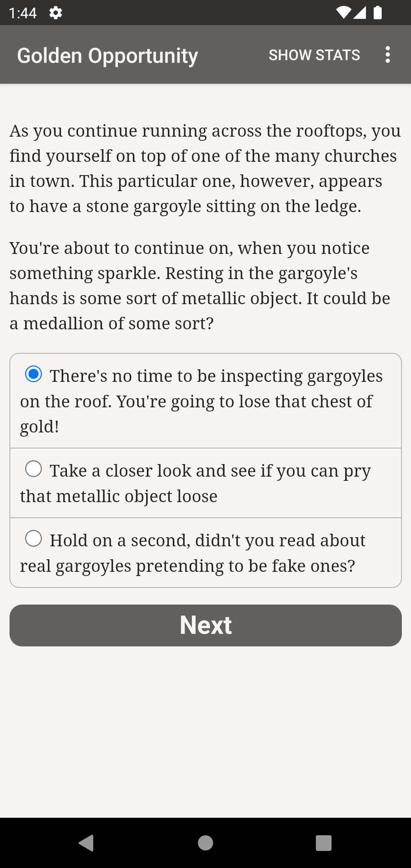Select the 'no time to be inspecting gargoyles' radio
Viewport: 411px width, 868px height.
33,374
